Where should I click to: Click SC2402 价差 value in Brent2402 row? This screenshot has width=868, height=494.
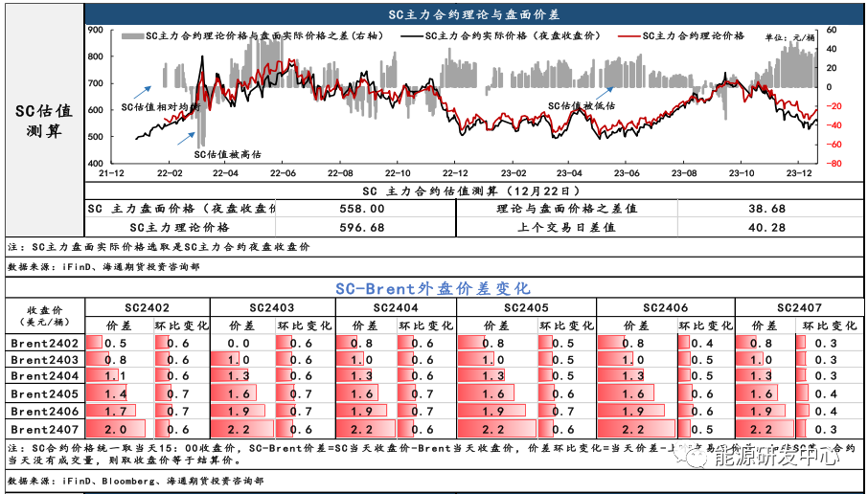pyautogui.click(x=115, y=344)
